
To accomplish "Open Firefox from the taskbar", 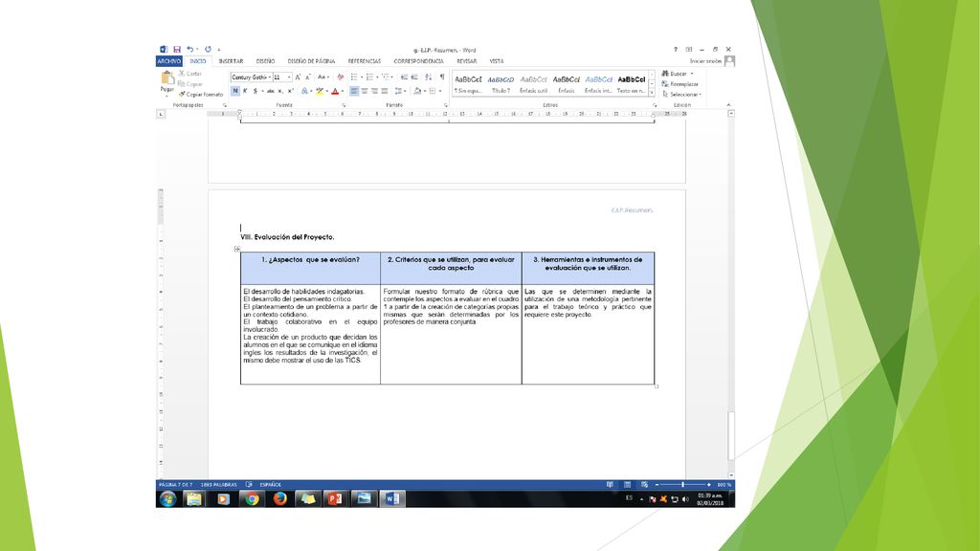I will point(279,498).
